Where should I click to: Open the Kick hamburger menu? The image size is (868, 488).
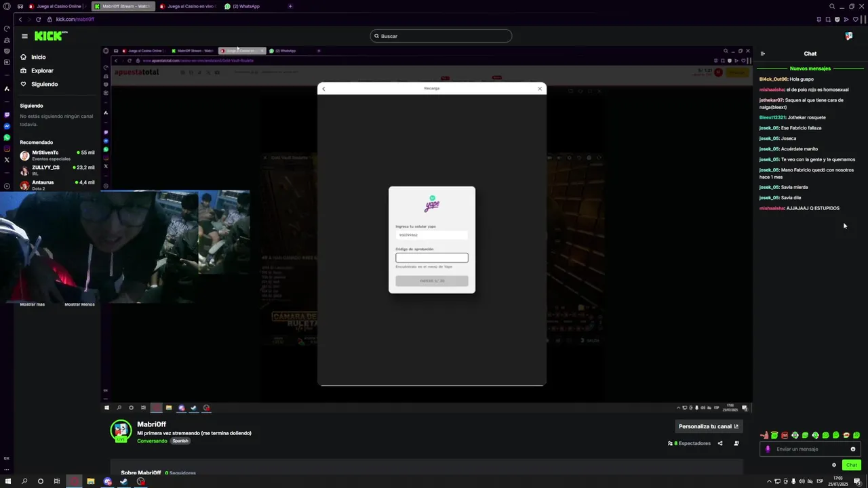coord(24,36)
